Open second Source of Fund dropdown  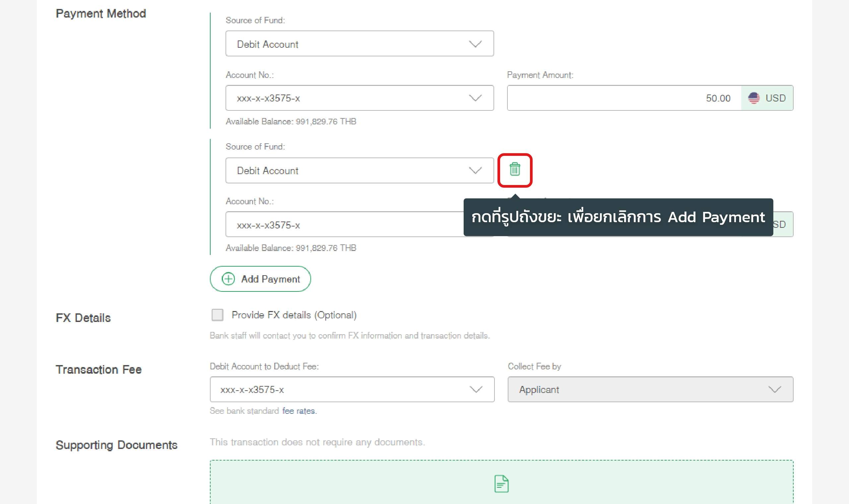359,170
